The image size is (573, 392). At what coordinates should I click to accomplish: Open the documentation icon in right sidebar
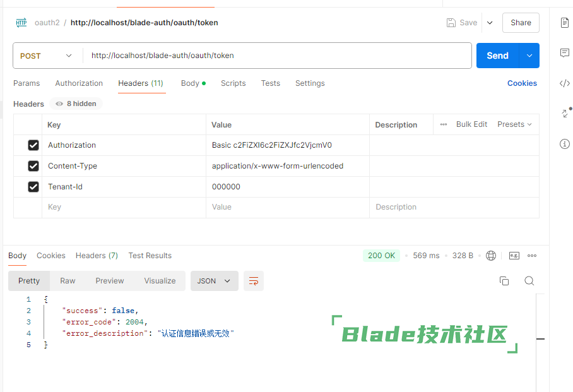tap(564, 23)
